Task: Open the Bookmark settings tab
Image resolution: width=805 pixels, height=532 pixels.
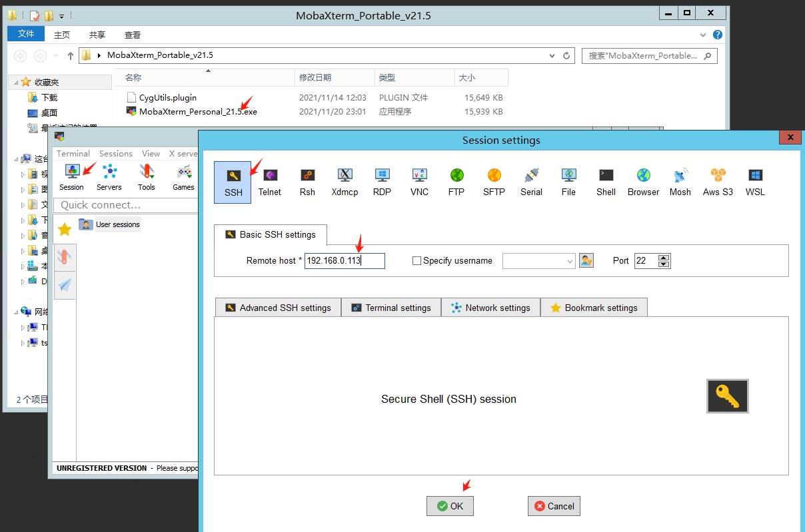Action: [594, 308]
